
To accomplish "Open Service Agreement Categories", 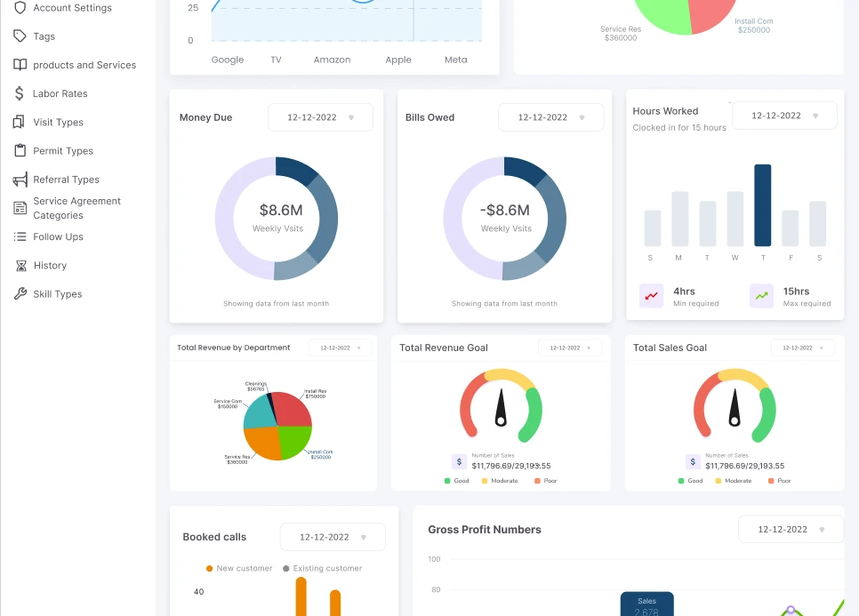I will click(x=76, y=208).
